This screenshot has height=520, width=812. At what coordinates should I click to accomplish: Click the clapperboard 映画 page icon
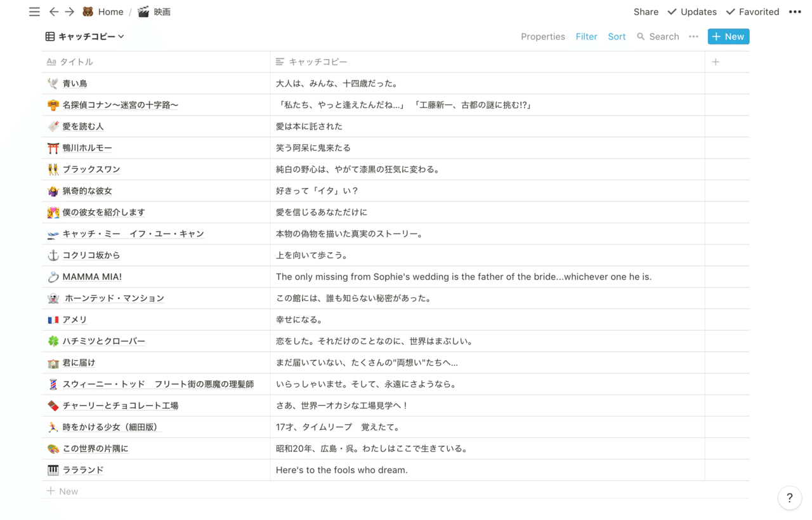(x=144, y=11)
